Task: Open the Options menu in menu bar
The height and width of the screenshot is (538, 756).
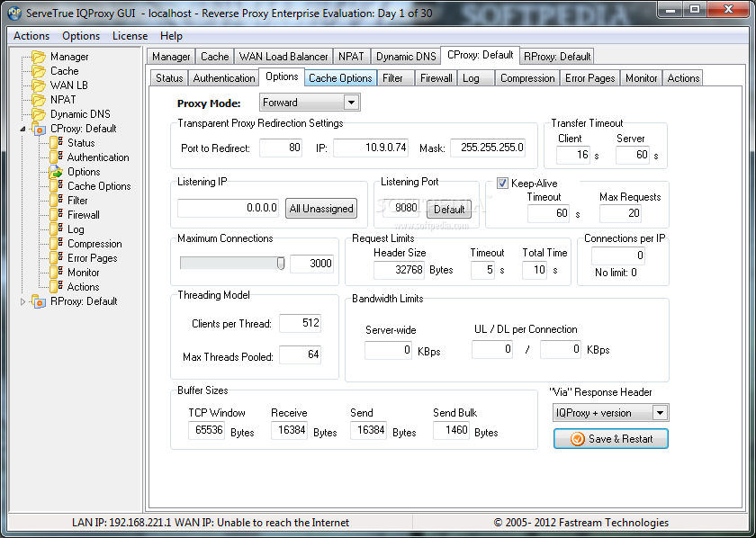Action: point(81,36)
